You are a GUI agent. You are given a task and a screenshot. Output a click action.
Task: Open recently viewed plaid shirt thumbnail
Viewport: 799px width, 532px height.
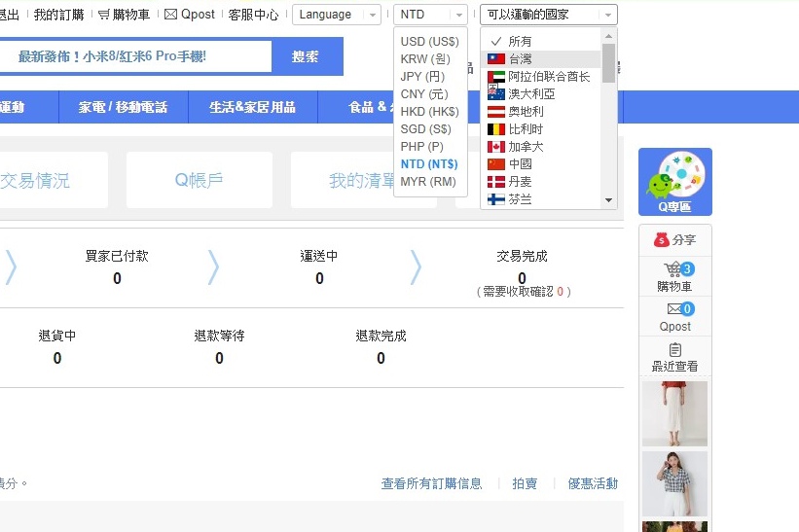click(674, 483)
